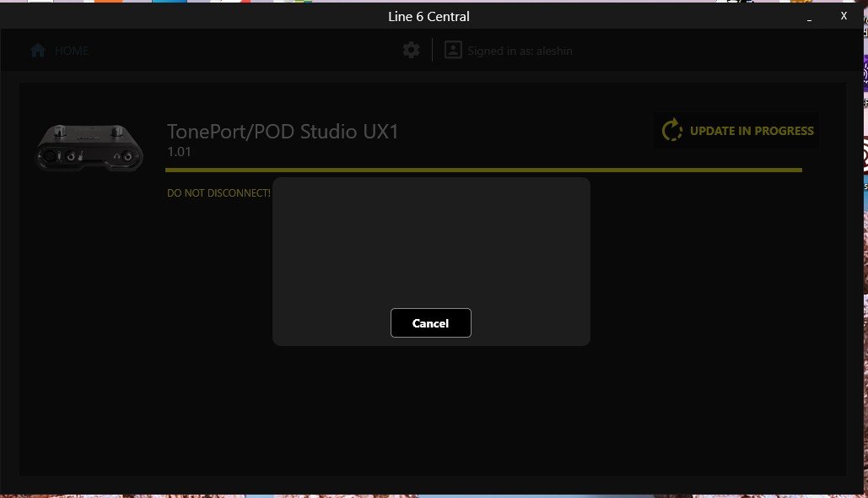Click the TonePort/POD Studio UX1 device name
The width and height of the screenshot is (868, 498).
(x=283, y=132)
